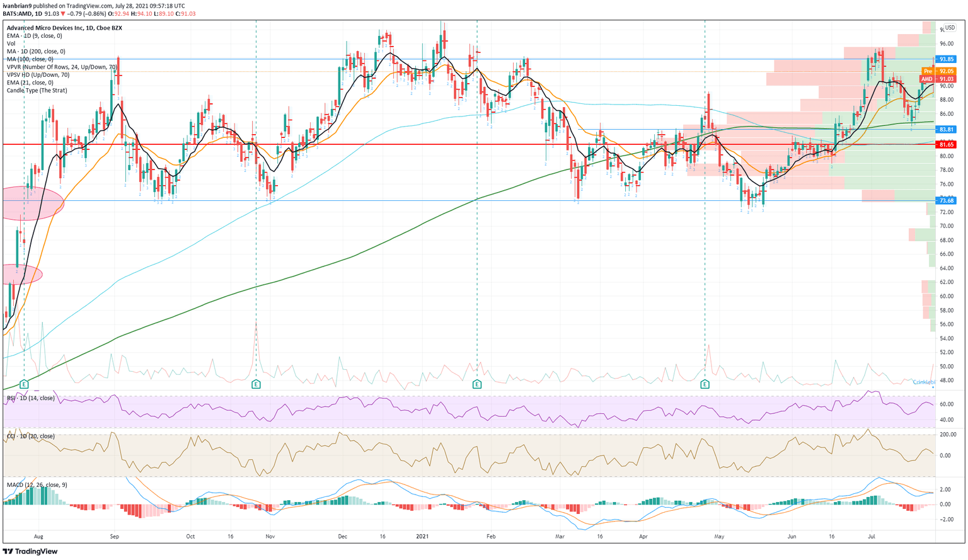Select the upper pink ellipse drawing
Screen dimensions: 968x560
point(32,203)
